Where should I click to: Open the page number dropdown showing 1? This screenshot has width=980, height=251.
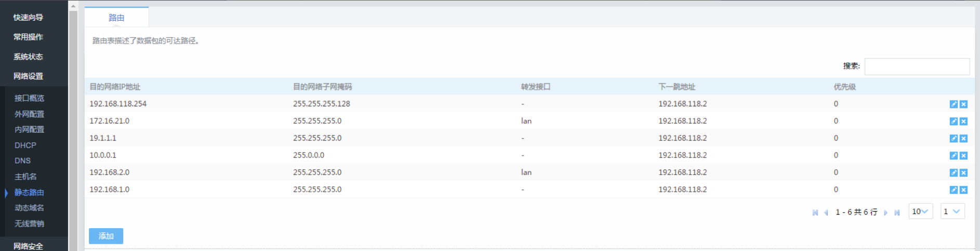(x=952, y=212)
